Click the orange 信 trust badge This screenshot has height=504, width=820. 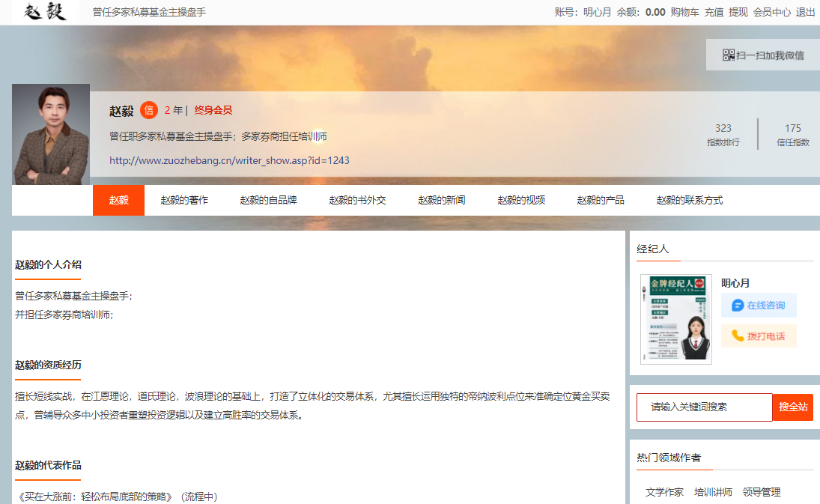(x=149, y=110)
